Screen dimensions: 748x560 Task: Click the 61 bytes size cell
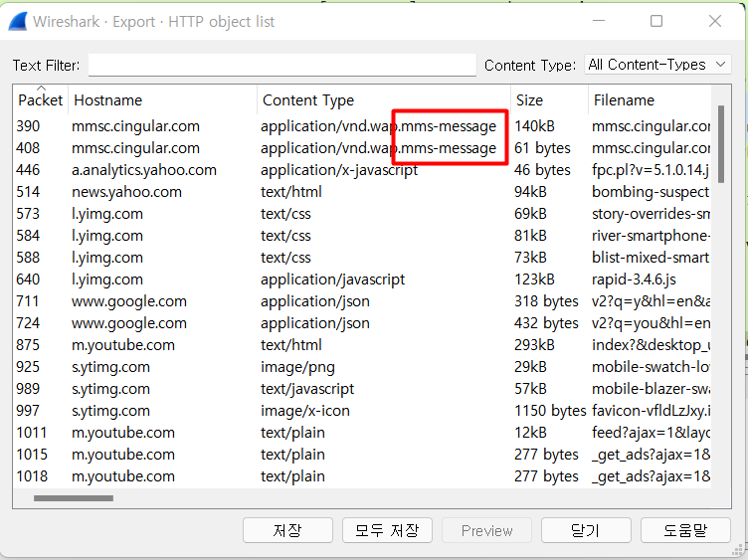pyautogui.click(x=542, y=148)
